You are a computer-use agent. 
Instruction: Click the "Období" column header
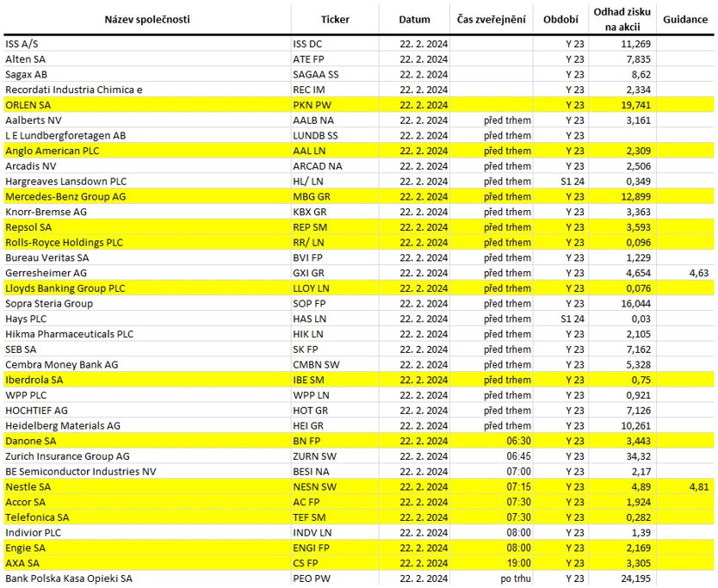(x=560, y=20)
